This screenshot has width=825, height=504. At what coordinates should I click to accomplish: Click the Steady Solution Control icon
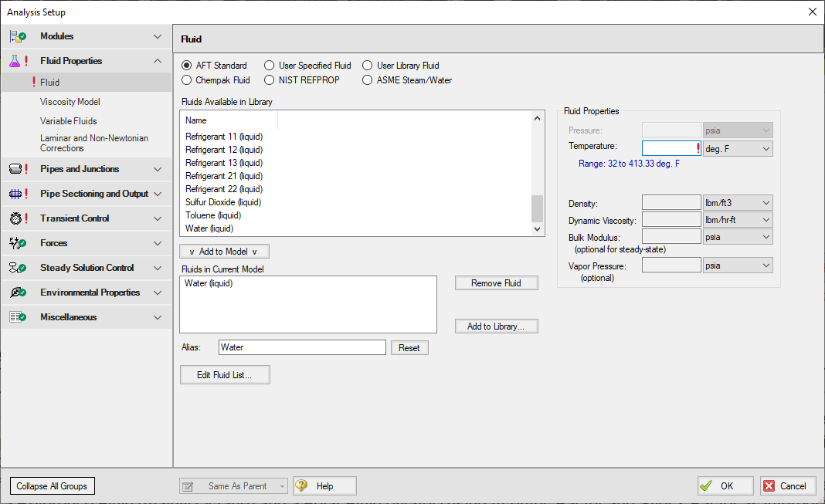click(x=18, y=268)
